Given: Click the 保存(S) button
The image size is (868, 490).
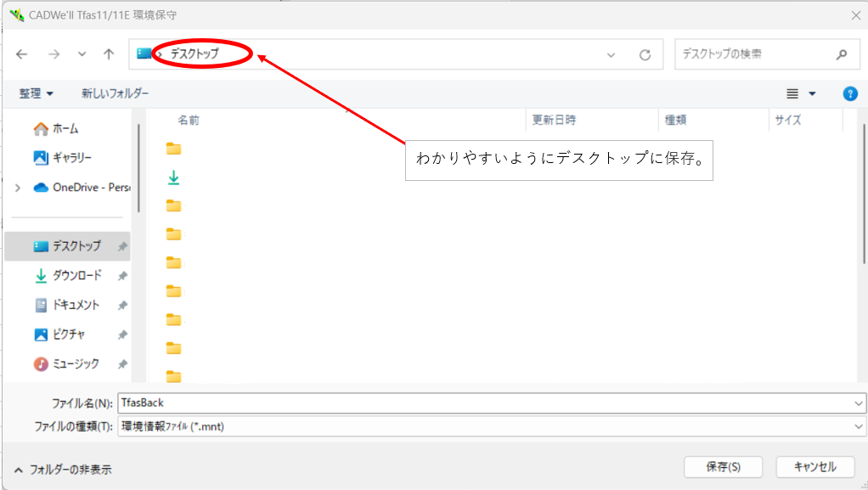Looking at the screenshot, I should point(723,467).
